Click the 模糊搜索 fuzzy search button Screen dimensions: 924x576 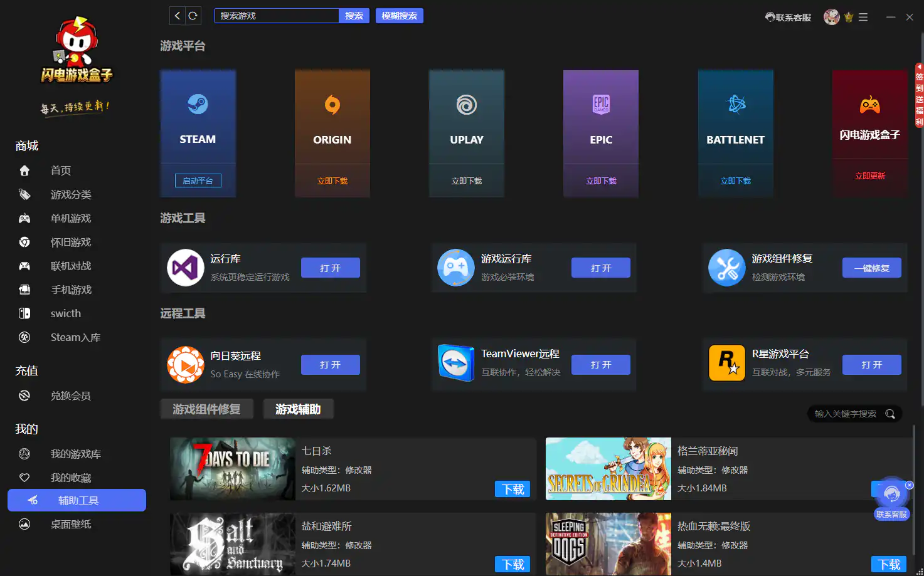(399, 16)
